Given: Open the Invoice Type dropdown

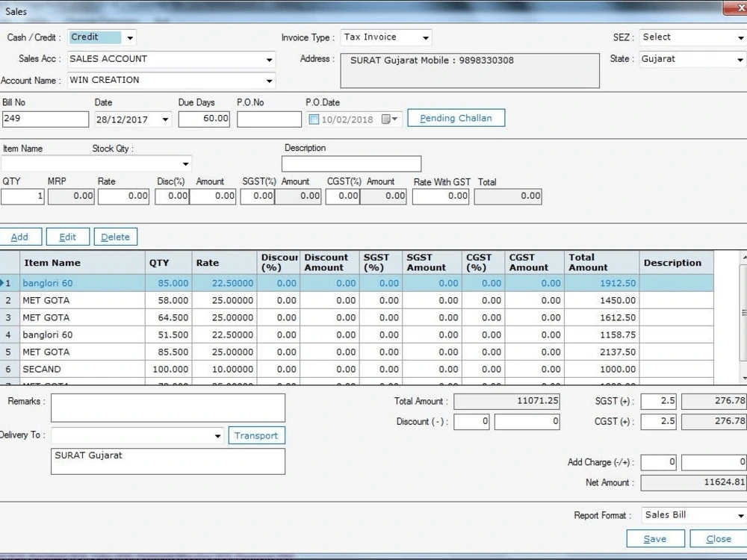Looking at the screenshot, I should coord(426,37).
